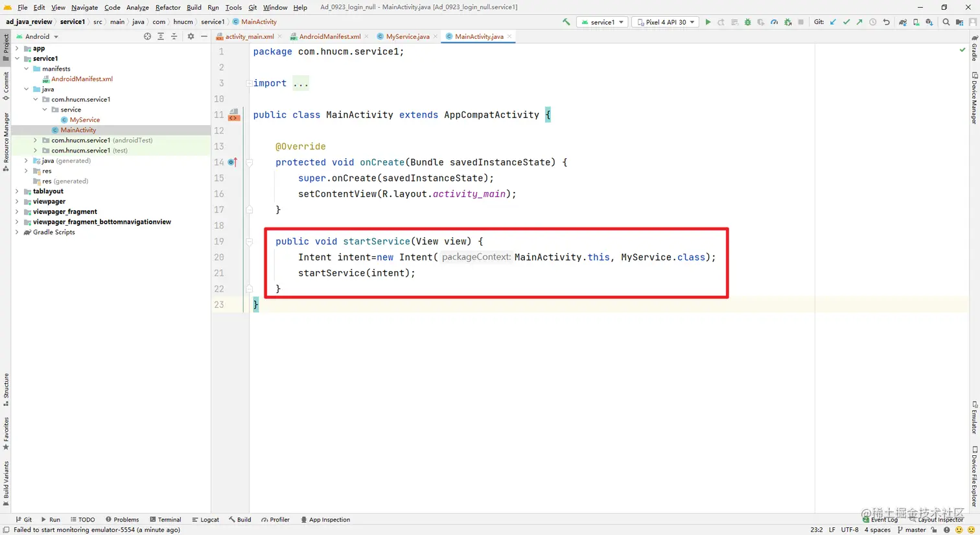This screenshot has width=980, height=535.
Task: Open the TODO tool window
Action: point(82,519)
